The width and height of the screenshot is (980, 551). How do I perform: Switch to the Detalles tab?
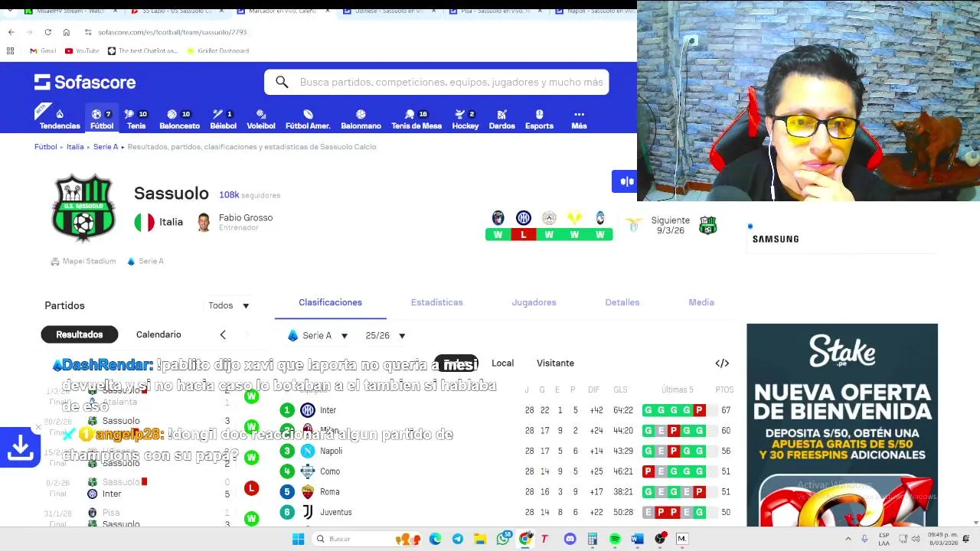coord(622,302)
